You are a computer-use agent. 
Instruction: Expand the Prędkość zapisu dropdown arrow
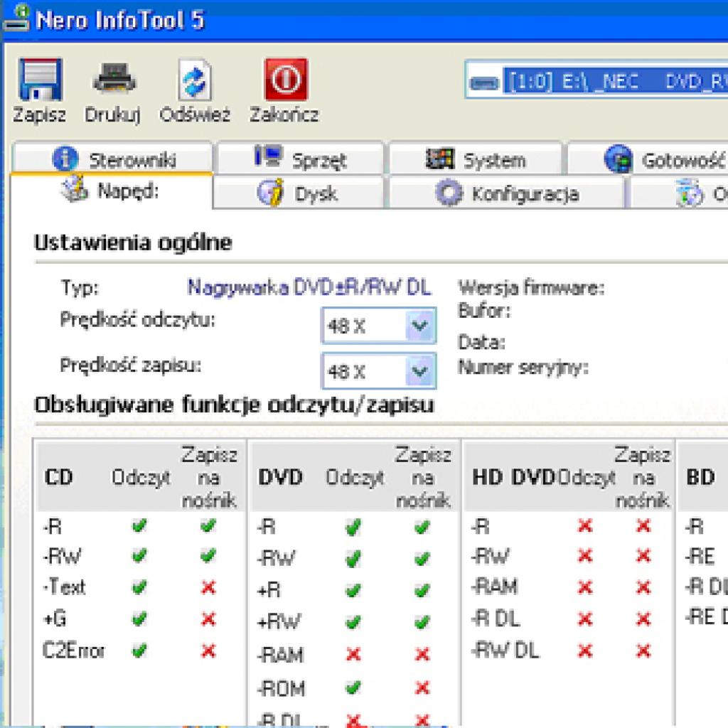coord(420,371)
